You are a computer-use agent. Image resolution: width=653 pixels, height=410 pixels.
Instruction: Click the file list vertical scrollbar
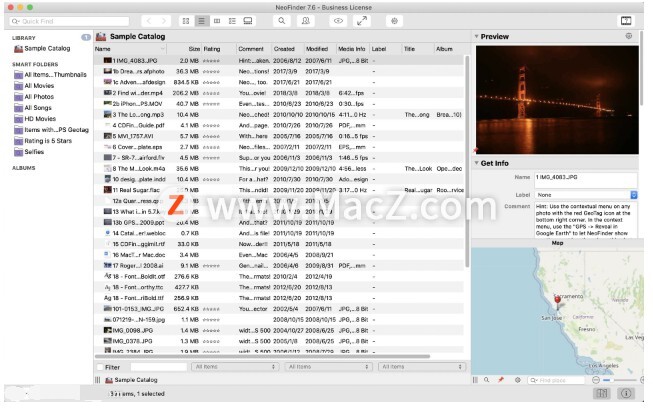click(x=467, y=162)
